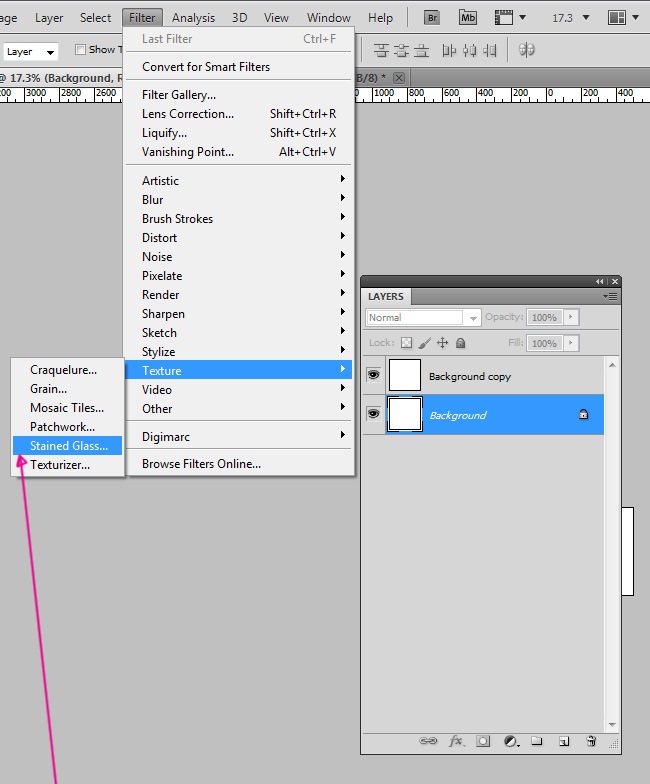
Task: Click Browse Filters Online
Action: coord(201,464)
